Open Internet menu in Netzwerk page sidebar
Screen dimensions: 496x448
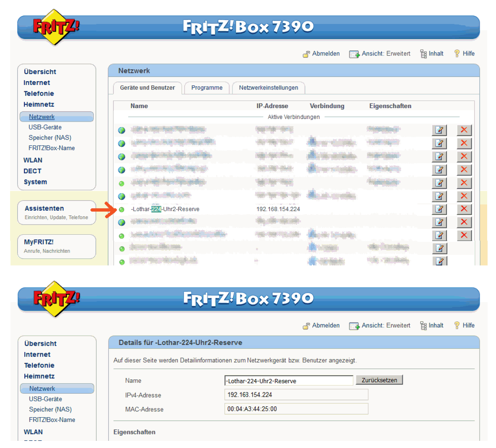[37, 82]
